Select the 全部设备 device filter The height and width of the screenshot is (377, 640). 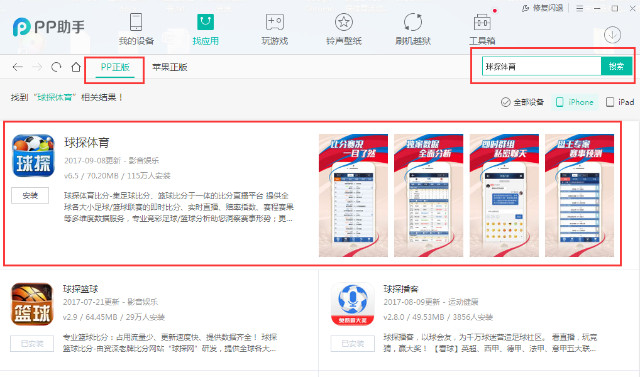point(522,102)
